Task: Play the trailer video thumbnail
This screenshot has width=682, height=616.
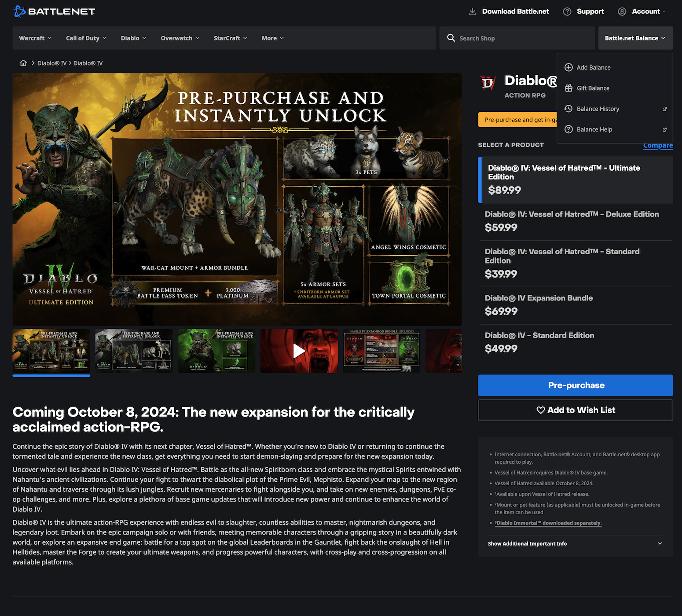Action: [299, 351]
